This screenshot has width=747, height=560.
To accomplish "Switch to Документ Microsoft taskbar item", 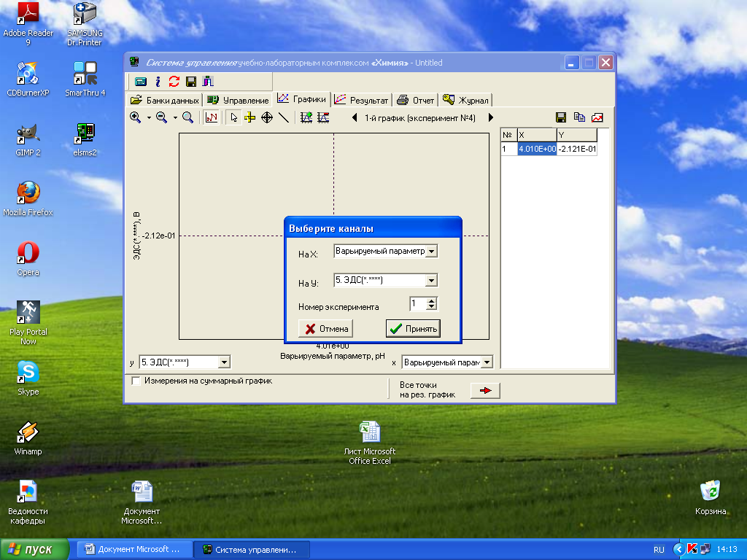I will (x=135, y=550).
